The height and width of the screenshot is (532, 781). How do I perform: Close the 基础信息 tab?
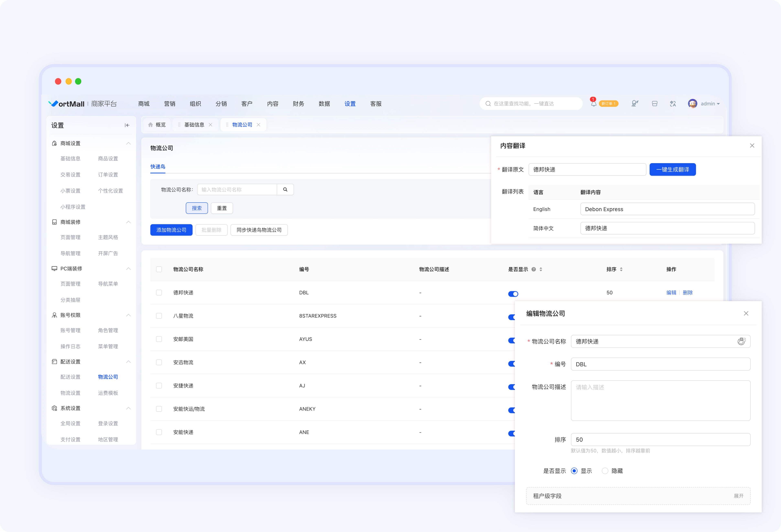coord(210,125)
